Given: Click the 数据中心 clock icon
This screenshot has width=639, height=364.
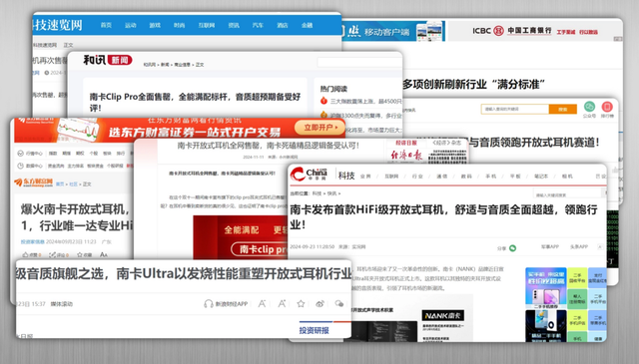Looking at the screenshot, I should pos(20,166).
